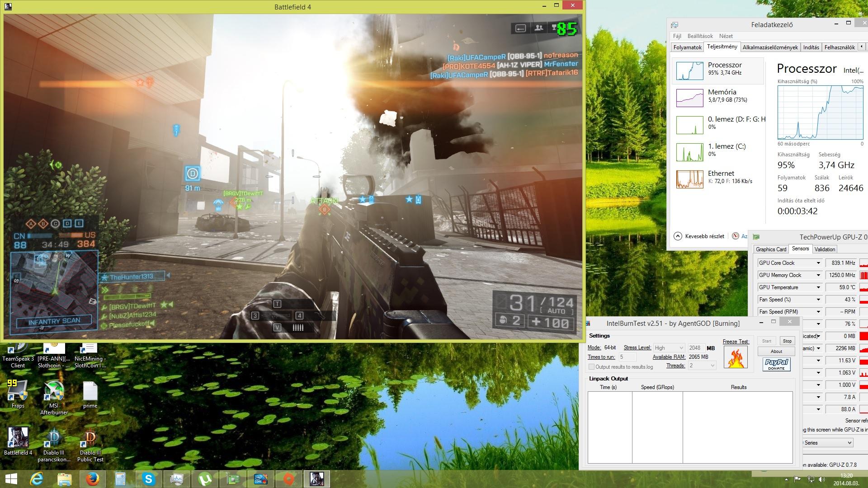Switch to GPU-Z taskbar icon
The image size is (868, 488).
point(232,479)
